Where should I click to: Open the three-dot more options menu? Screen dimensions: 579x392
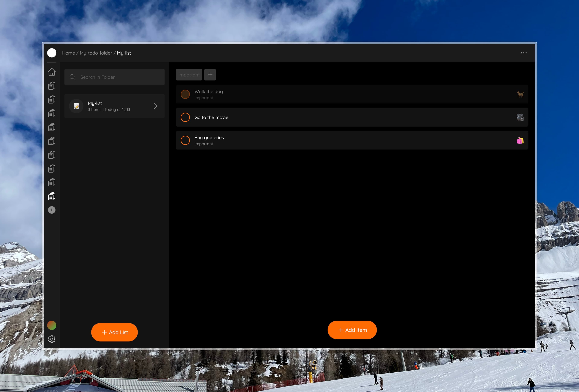524,53
